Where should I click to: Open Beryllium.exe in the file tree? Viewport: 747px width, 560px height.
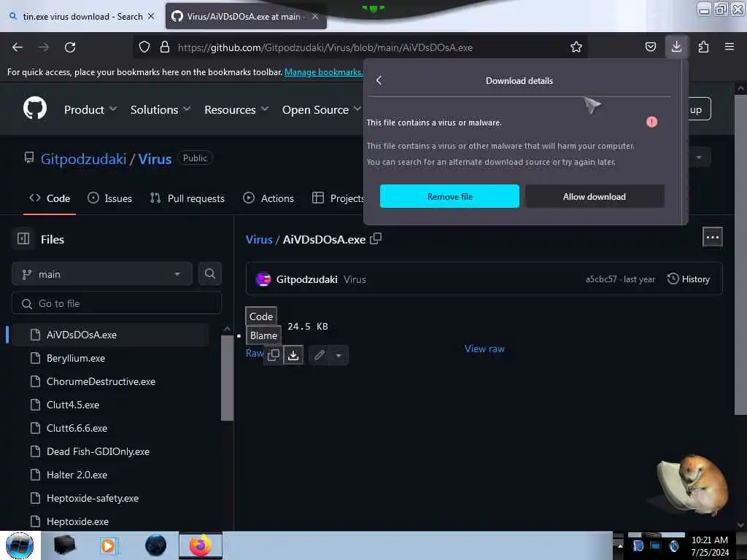point(76,357)
